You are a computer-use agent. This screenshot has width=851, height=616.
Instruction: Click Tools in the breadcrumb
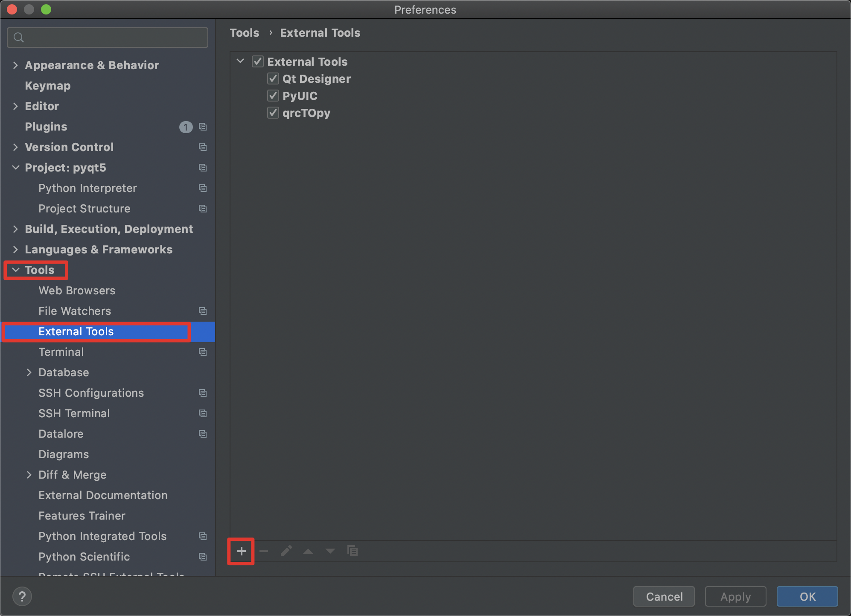point(245,33)
